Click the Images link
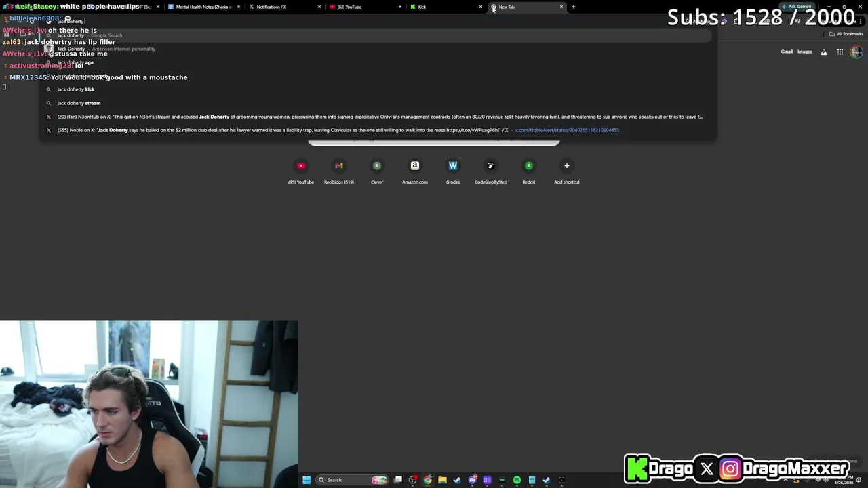Screen dimensions: 868x488 805,52
